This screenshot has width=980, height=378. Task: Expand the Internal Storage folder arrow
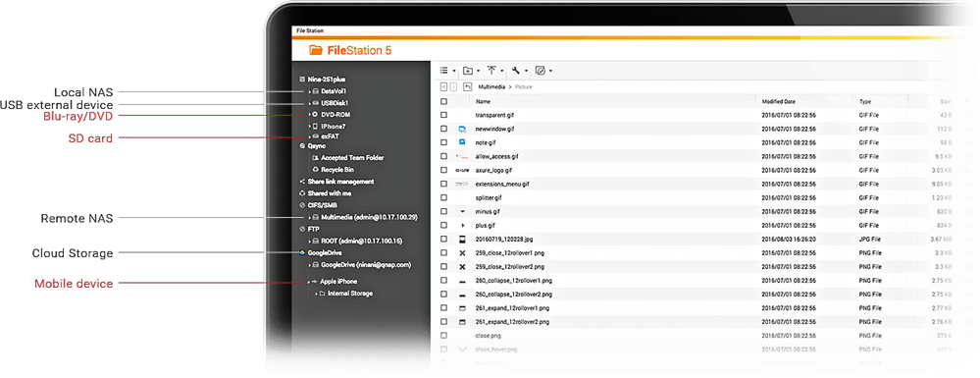[x=316, y=294]
